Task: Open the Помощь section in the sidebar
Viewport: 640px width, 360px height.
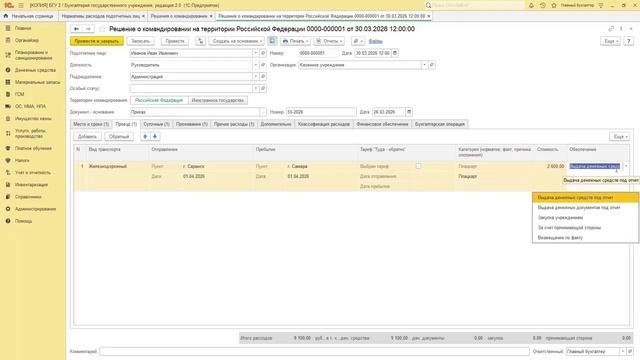Action: click(23, 221)
